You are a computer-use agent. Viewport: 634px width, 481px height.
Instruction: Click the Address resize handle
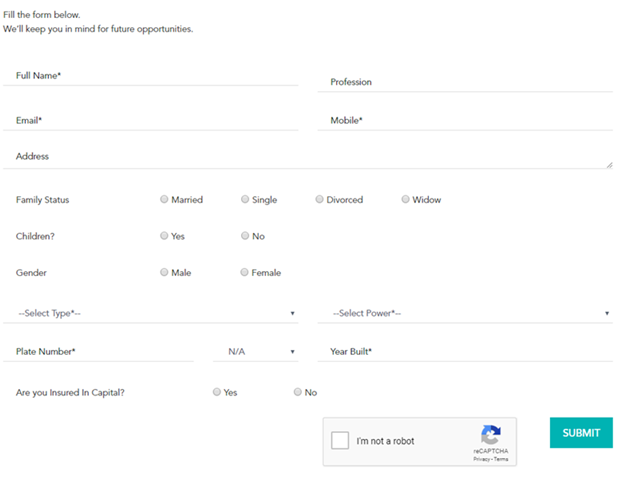609,165
